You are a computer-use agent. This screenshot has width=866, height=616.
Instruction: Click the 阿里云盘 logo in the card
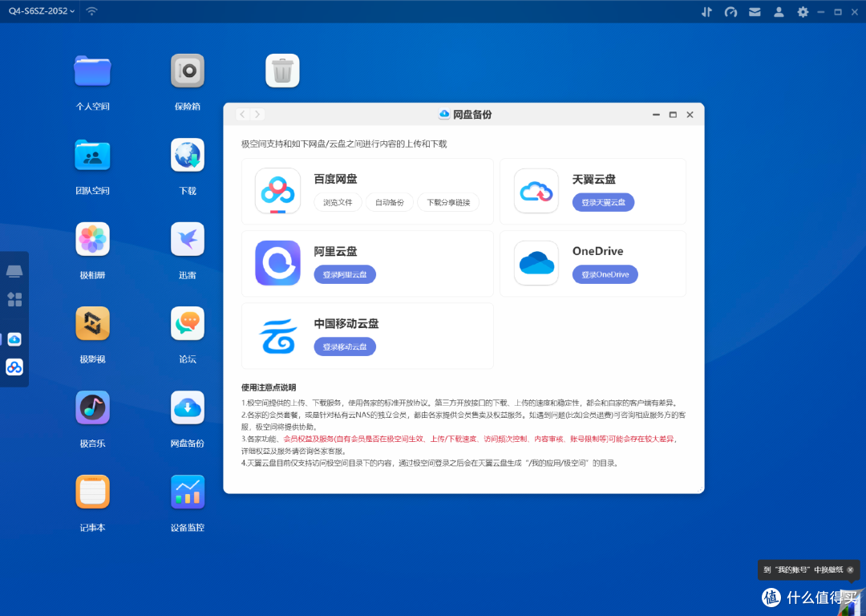(277, 263)
